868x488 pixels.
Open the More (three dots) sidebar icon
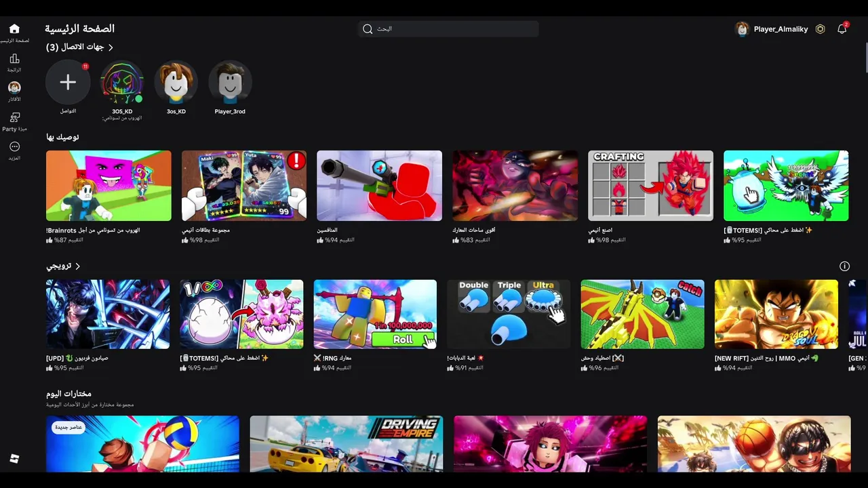point(14,146)
